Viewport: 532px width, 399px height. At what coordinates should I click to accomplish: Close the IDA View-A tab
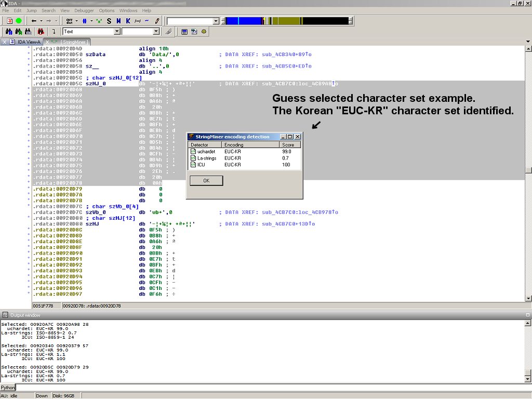tap(5, 42)
